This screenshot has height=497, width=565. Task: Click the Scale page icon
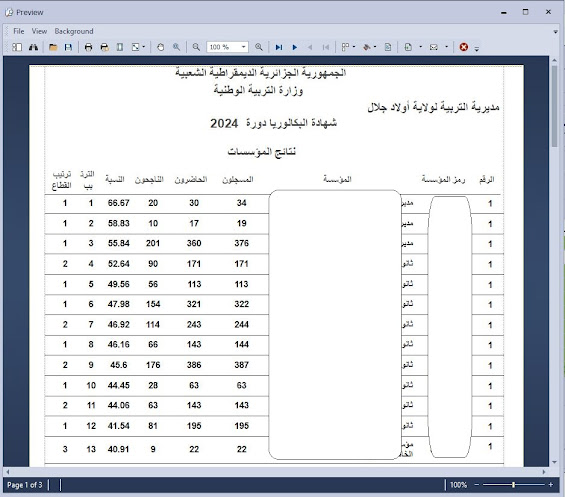click(135, 47)
